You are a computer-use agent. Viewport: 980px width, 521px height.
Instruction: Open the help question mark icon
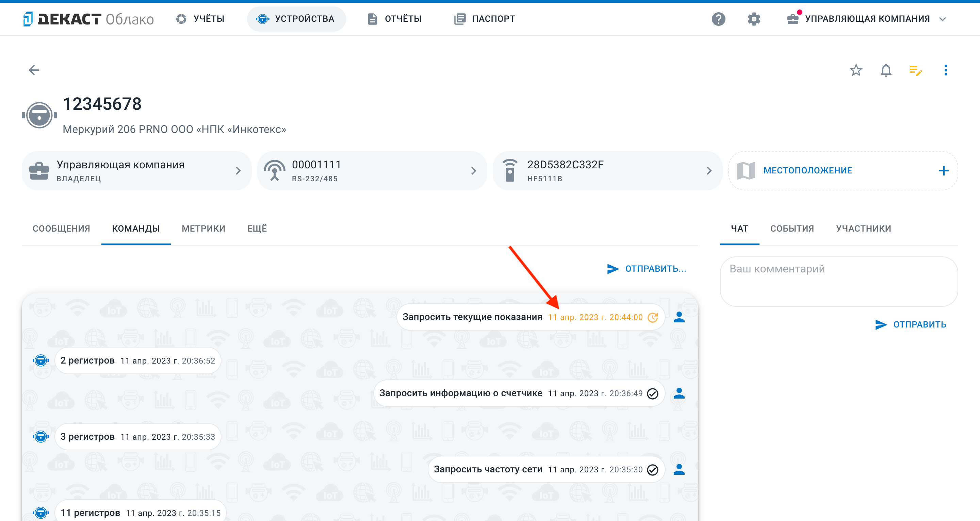pyautogui.click(x=718, y=19)
